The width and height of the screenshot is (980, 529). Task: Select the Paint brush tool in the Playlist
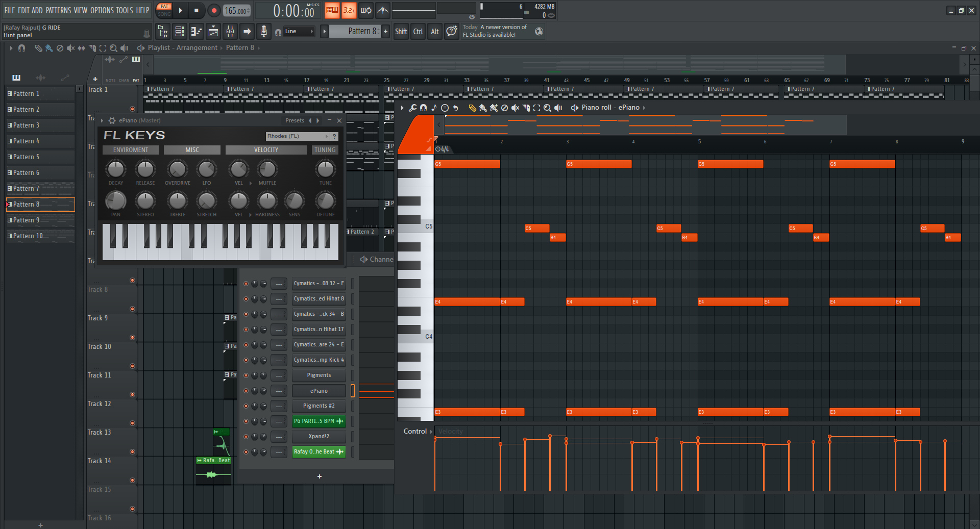[x=49, y=48]
